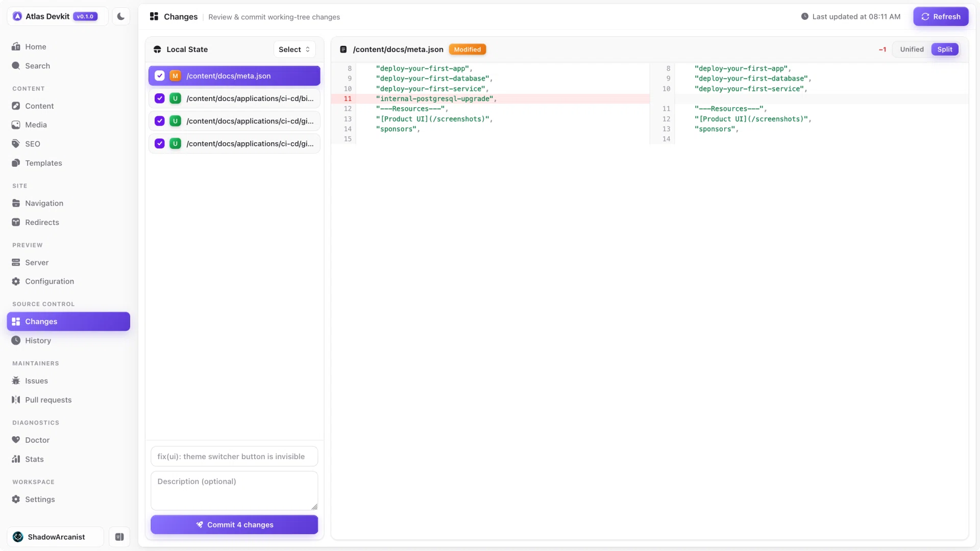Click commit message input field

tap(234, 456)
